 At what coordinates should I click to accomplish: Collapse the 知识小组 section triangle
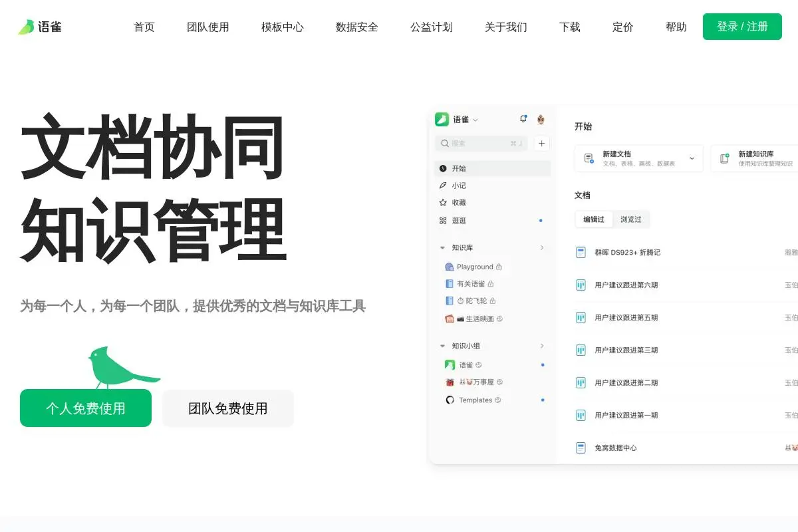click(x=442, y=346)
